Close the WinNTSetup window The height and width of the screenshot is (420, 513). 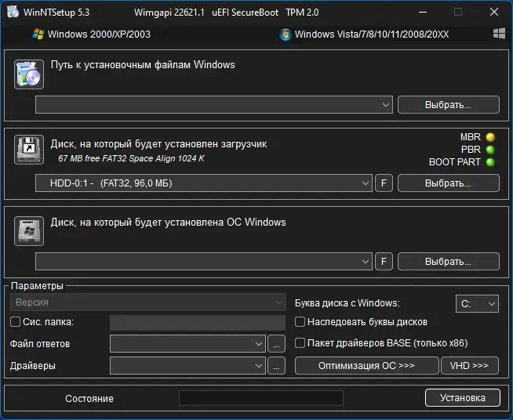(x=494, y=12)
